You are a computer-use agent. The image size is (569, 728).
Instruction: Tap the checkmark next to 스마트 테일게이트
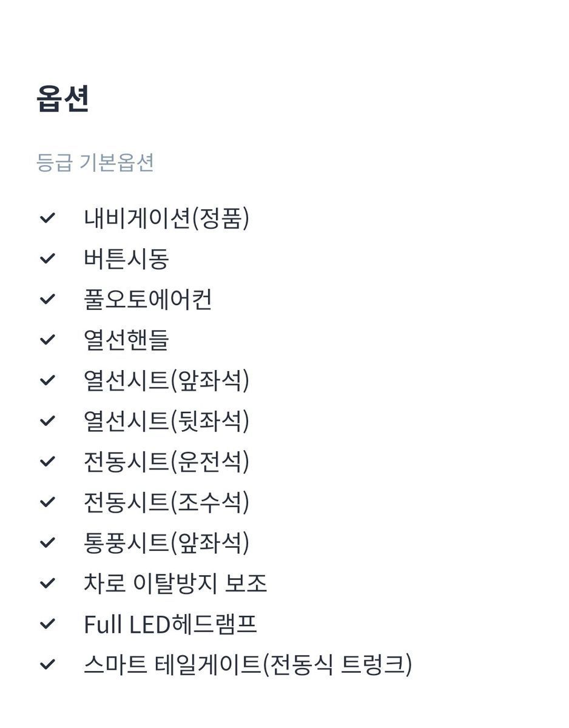[x=47, y=665]
